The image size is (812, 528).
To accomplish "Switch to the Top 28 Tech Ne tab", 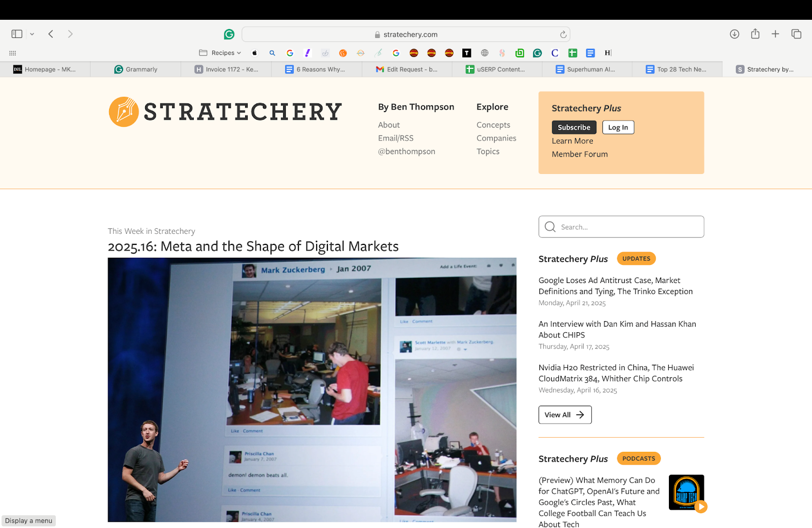I will (678, 69).
